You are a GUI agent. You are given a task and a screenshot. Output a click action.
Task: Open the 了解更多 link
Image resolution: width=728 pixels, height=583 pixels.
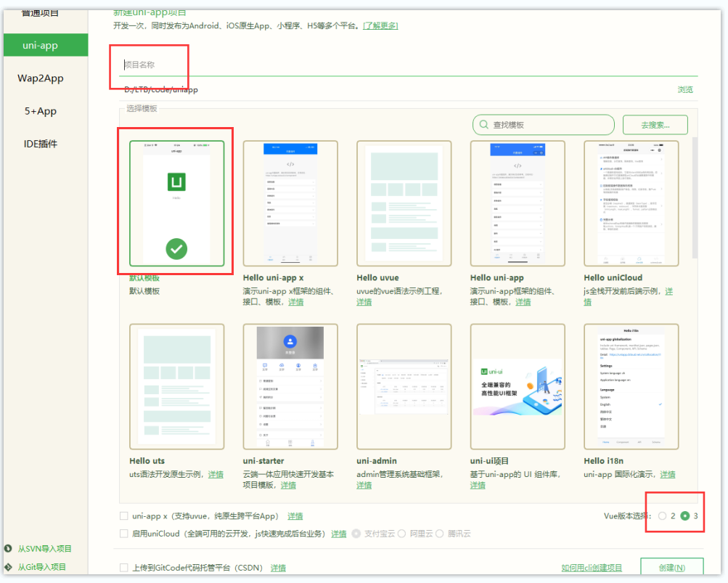380,25
